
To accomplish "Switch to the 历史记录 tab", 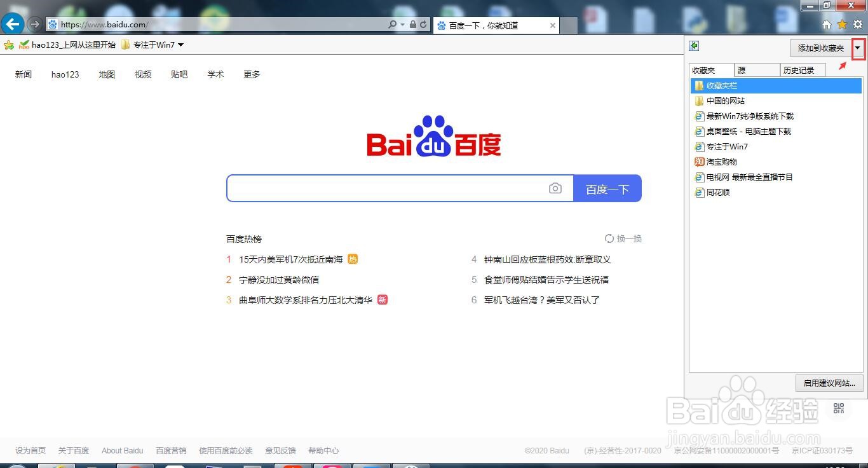I will point(803,70).
